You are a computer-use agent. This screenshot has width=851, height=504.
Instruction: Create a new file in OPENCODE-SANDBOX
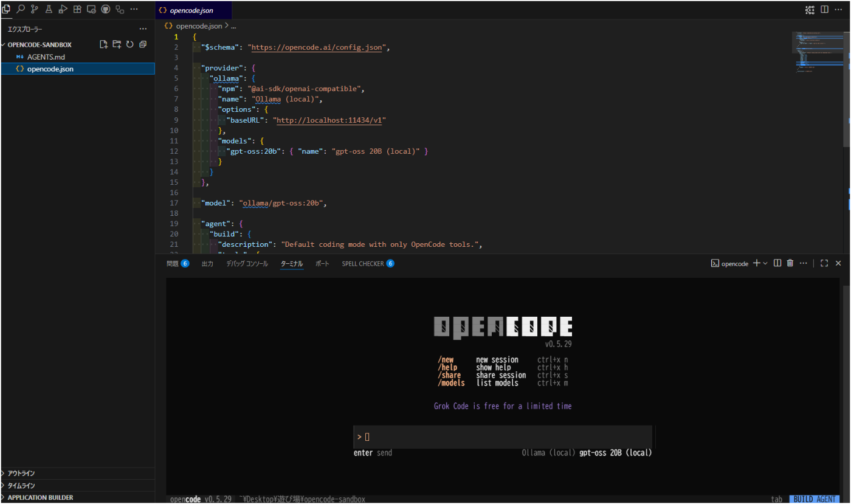point(104,44)
